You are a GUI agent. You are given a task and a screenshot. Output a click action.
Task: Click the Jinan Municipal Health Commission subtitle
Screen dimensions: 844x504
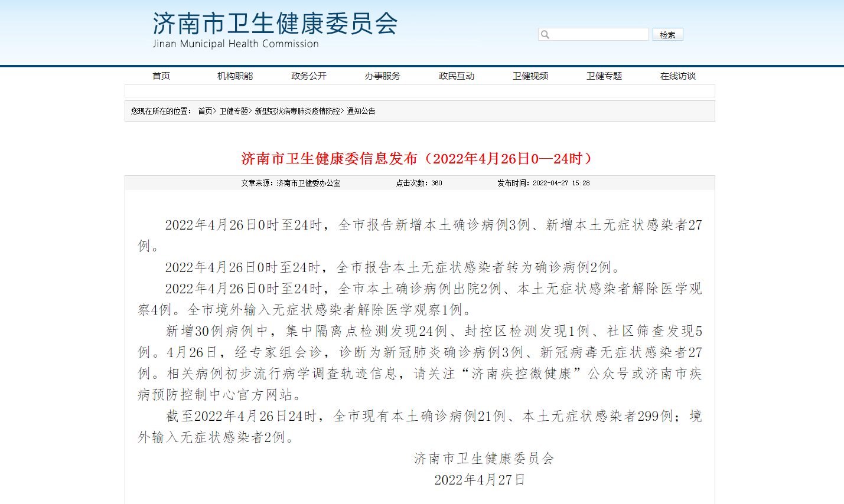(x=236, y=44)
